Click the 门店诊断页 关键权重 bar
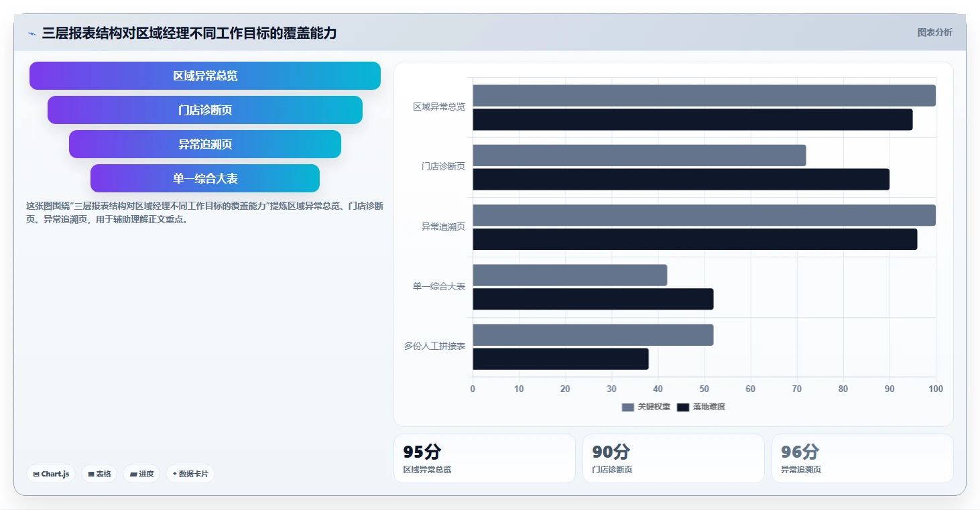This screenshot has height=510, width=980. 639,155
